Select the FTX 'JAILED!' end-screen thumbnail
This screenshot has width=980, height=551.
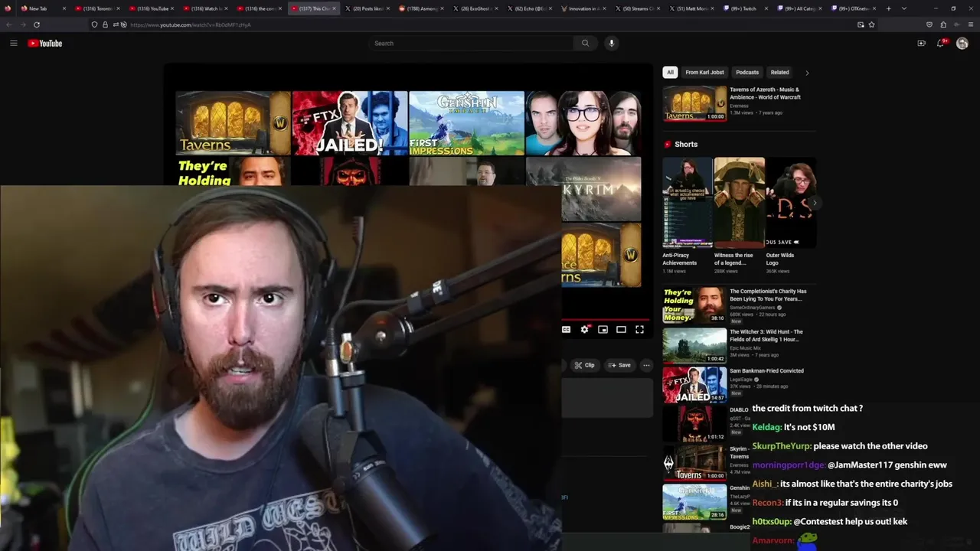coord(350,122)
